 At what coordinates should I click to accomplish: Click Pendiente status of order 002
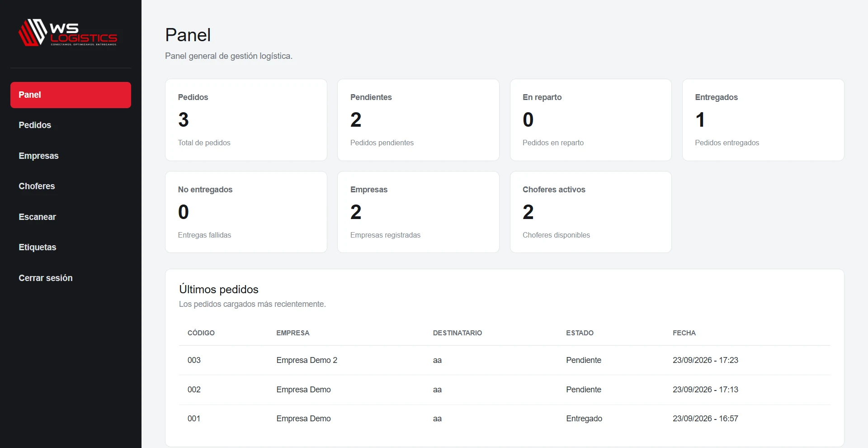pos(584,390)
